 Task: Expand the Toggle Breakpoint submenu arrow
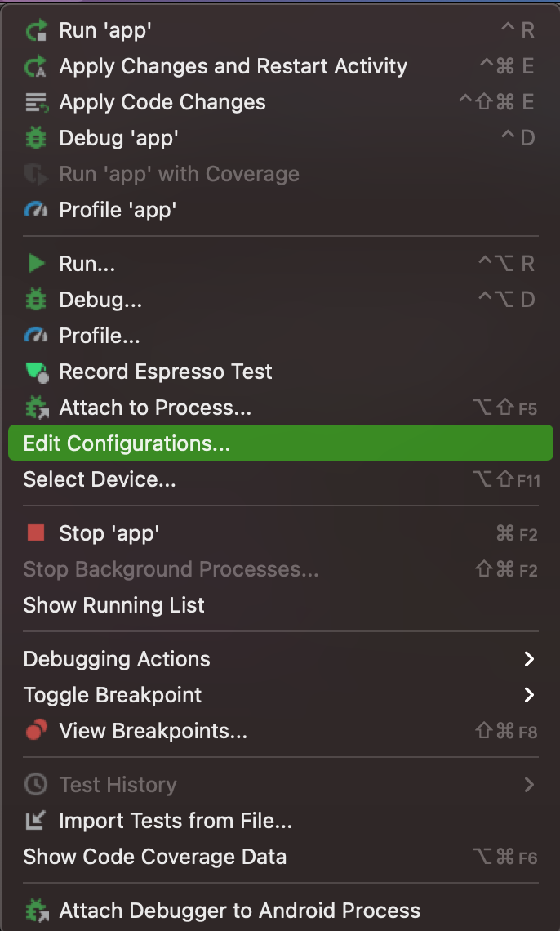coord(529,696)
